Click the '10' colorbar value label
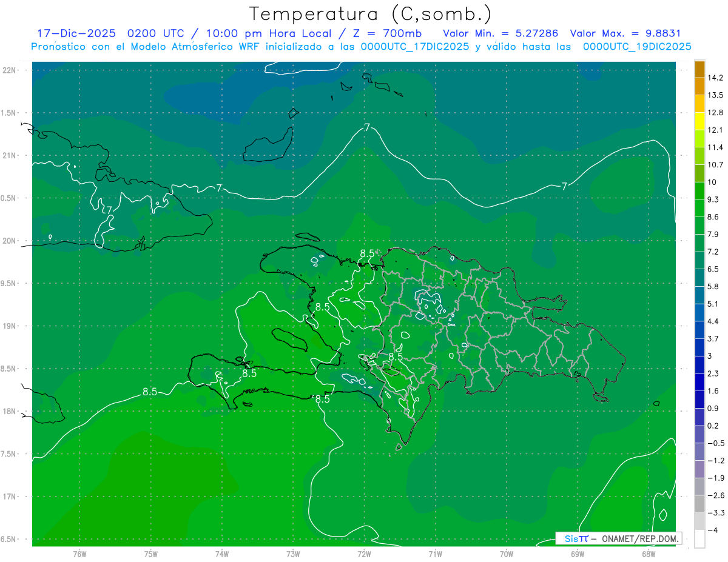 pos(712,182)
